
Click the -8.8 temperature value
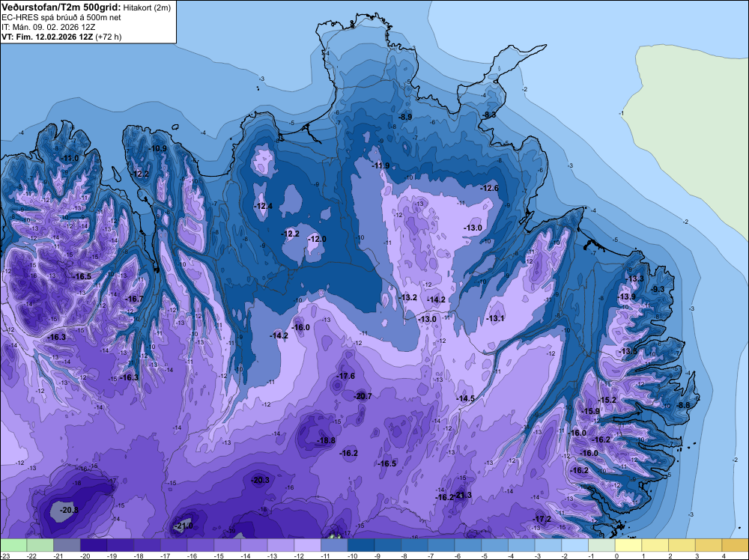[683, 405]
